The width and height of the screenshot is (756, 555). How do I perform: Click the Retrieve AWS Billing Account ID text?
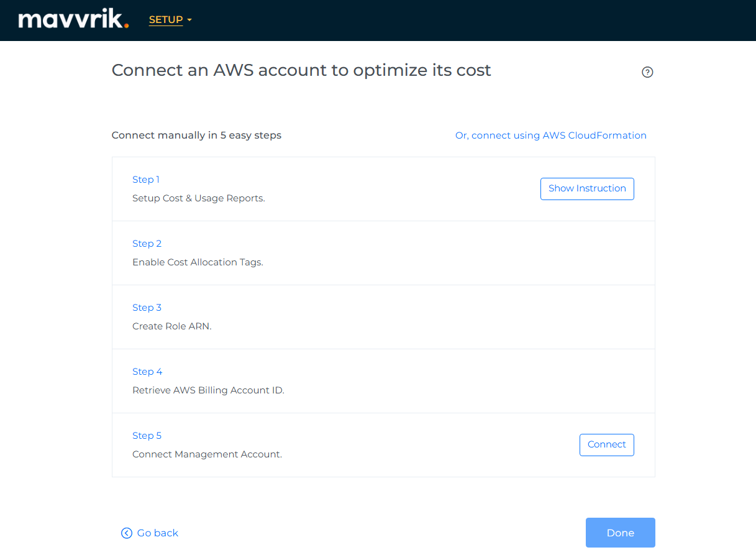tap(208, 390)
